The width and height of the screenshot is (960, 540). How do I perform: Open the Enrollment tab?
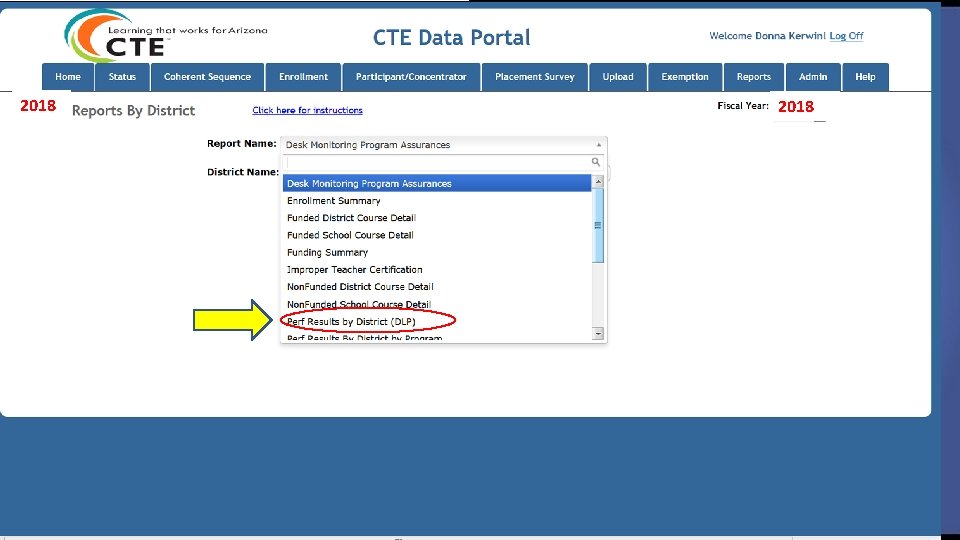coord(304,77)
